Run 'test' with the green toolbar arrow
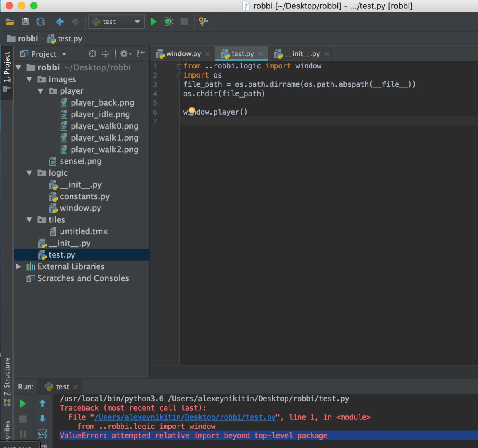 (153, 22)
